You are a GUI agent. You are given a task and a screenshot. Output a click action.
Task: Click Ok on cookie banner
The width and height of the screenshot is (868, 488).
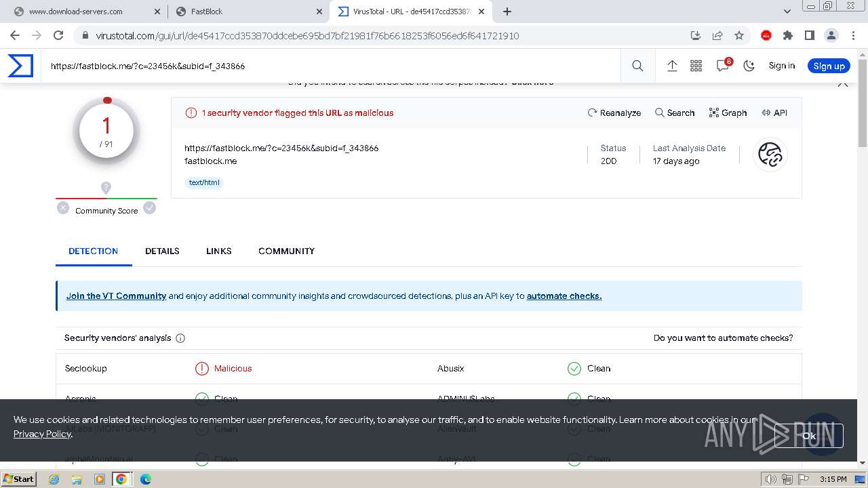[809, 436]
